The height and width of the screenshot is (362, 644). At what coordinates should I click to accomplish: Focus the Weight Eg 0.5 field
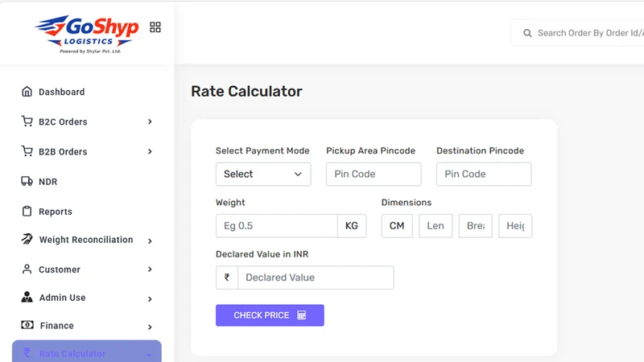click(277, 226)
